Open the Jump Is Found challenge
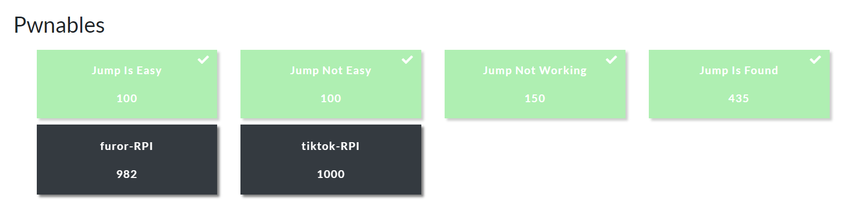 (739, 84)
